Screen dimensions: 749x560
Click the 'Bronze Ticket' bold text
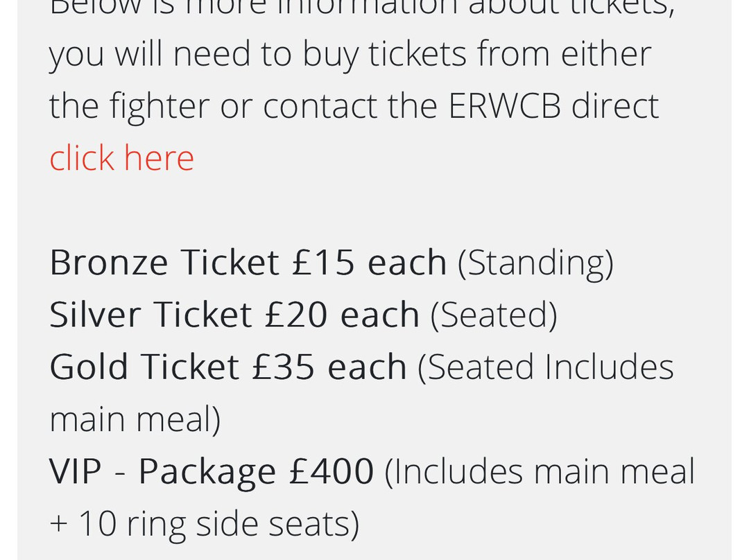click(164, 263)
